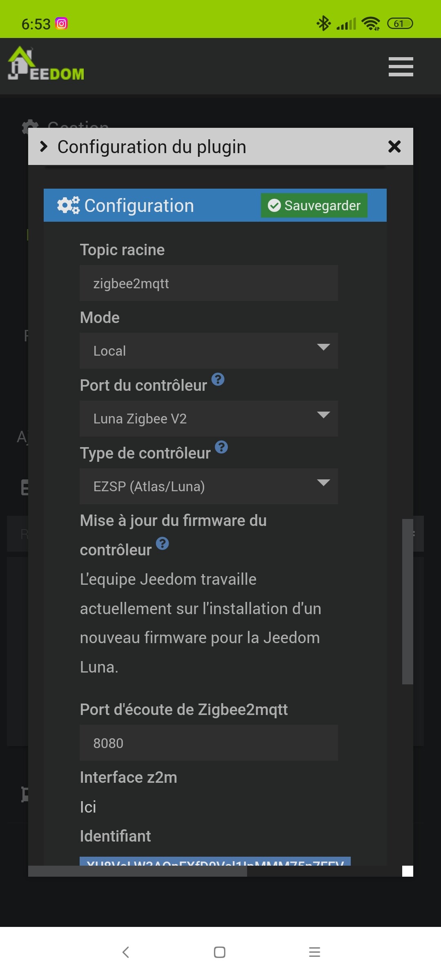441x980 pixels.
Task: Open the EZSP (Atlas/Luna) controller type dropdown
Action: 209,486
